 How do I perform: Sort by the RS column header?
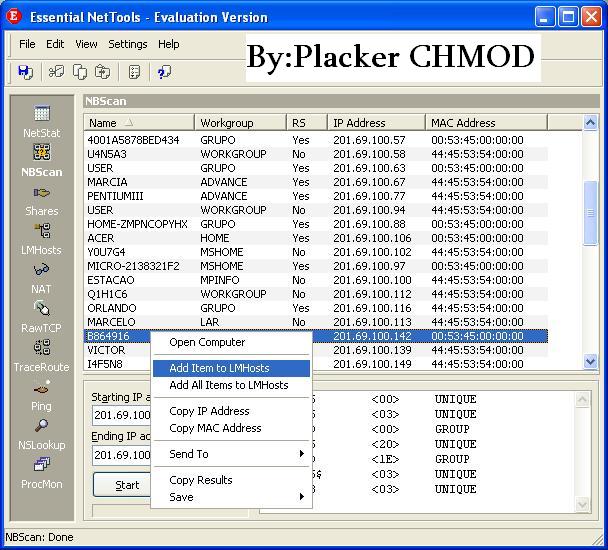click(307, 123)
